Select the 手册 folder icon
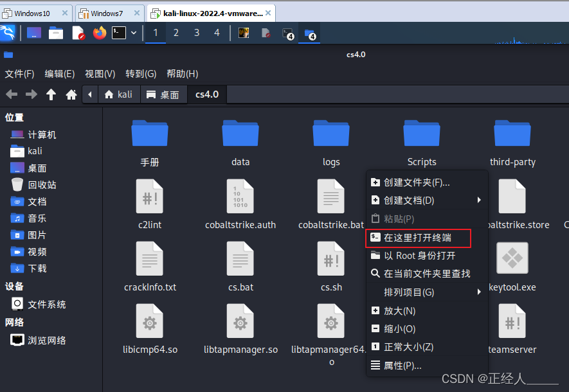 [150, 134]
